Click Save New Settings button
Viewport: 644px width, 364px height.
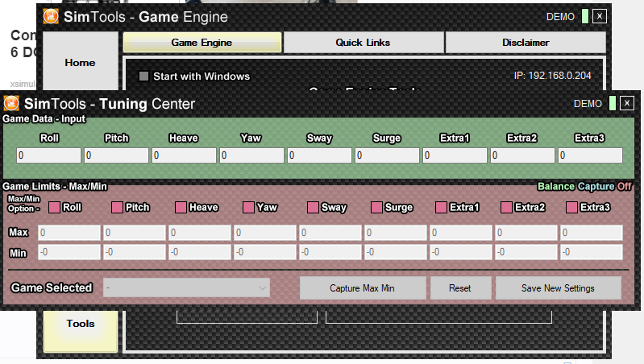click(x=559, y=288)
